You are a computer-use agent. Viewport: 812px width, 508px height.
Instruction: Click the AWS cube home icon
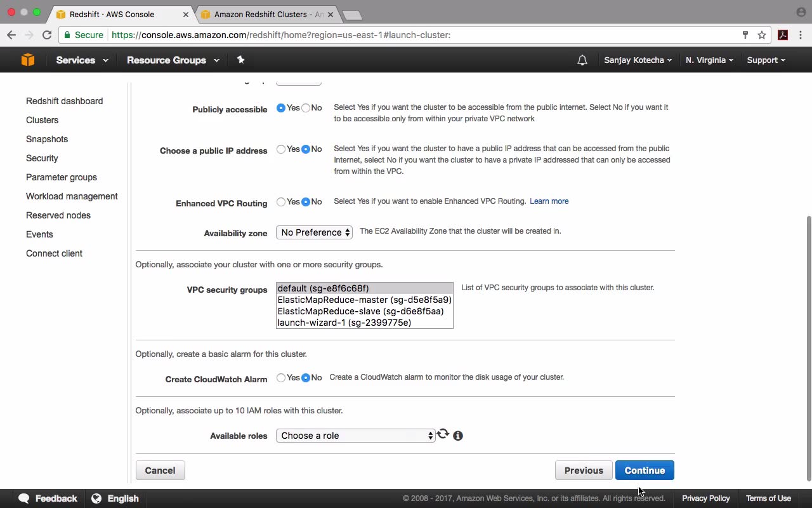click(x=27, y=60)
